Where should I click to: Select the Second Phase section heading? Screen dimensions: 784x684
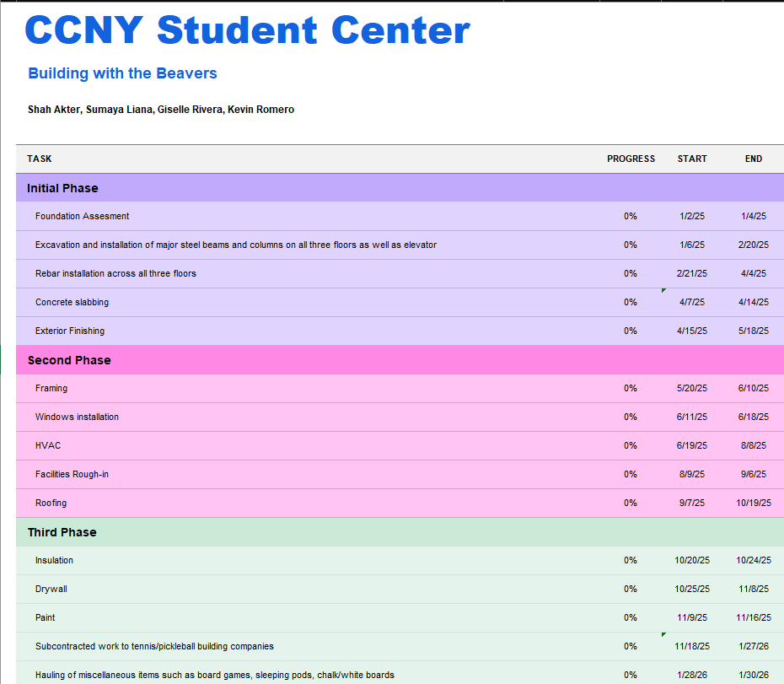(69, 360)
